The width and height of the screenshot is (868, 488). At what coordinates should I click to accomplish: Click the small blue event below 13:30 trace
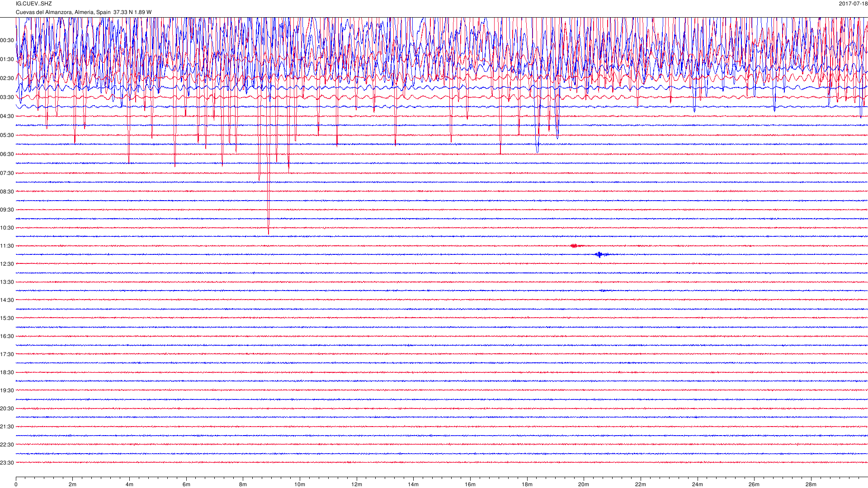click(x=604, y=291)
